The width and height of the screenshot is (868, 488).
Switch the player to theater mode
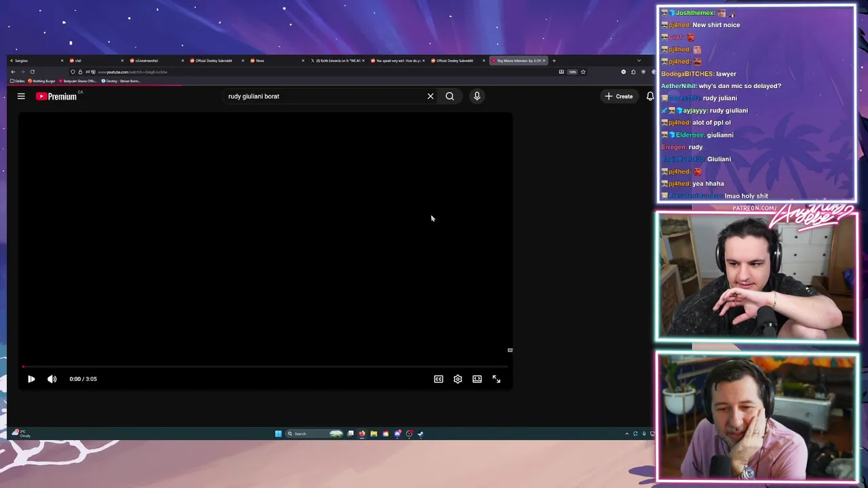(477, 379)
